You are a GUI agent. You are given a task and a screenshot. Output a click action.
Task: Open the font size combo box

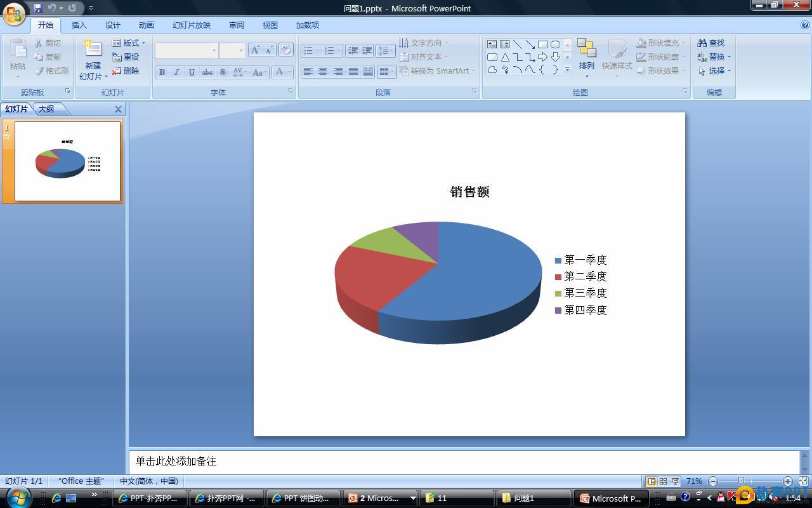coord(232,50)
